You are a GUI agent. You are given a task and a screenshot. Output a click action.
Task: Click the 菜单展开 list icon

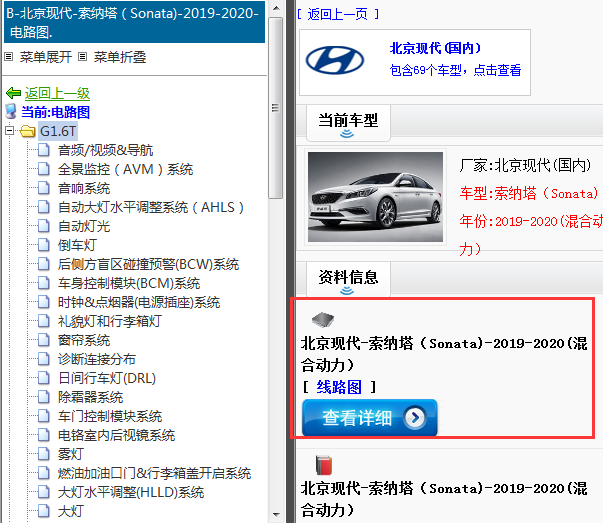point(9,57)
